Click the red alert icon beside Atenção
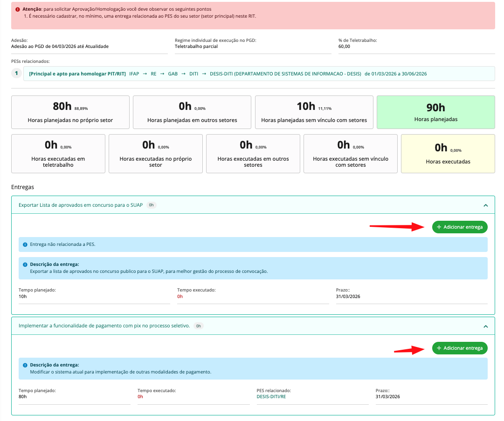The image size is (504, 421). [x=17, y=9]
